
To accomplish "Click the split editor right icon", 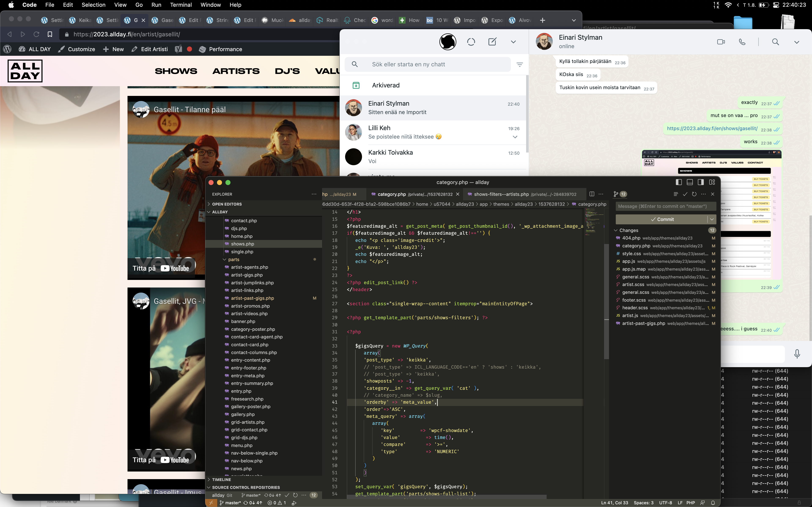I will point(591,194).
